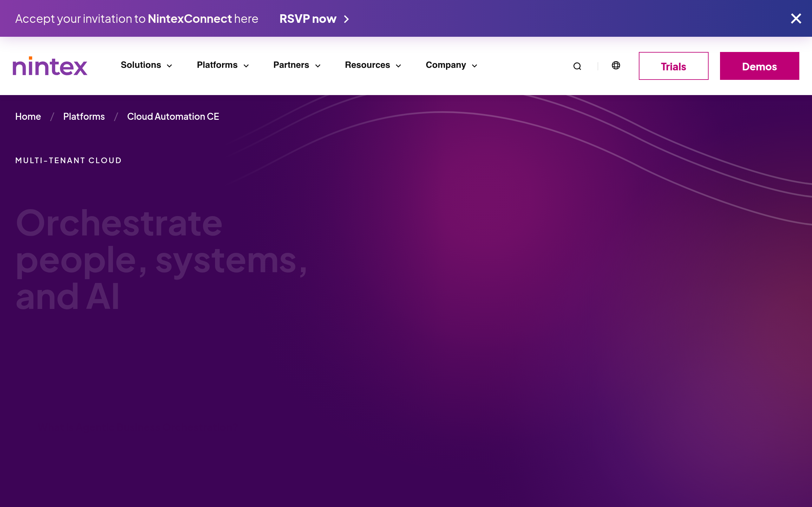
Task: Expand the Resources dropdown chevron
Action: tap(398, 66)
